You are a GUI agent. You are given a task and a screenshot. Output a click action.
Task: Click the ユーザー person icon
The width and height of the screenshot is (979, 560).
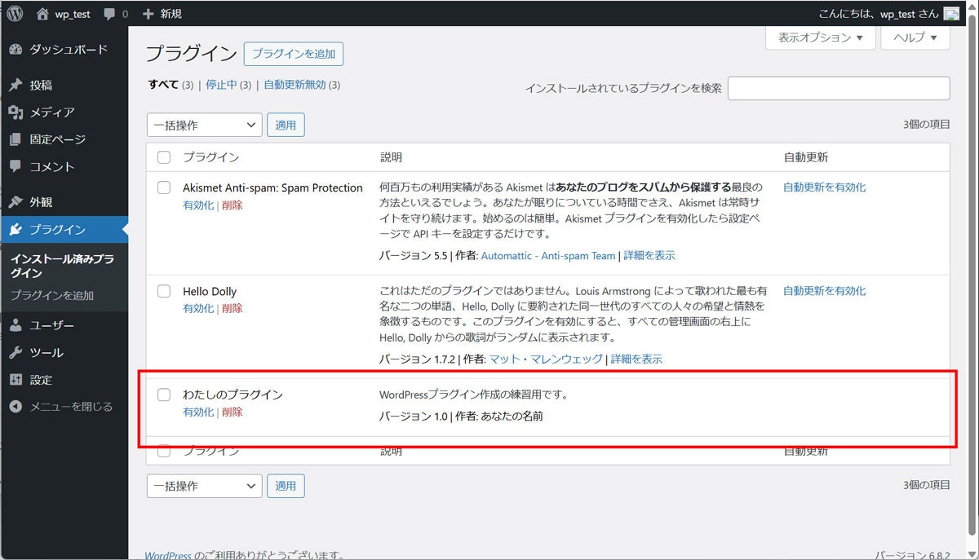16,325
